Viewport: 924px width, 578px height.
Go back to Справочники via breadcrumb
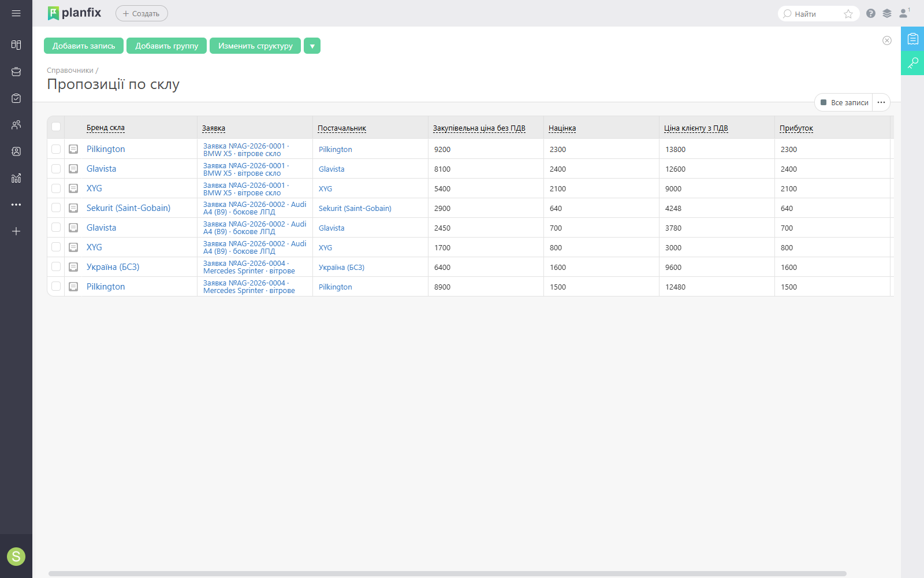click(x=70, y=71)
